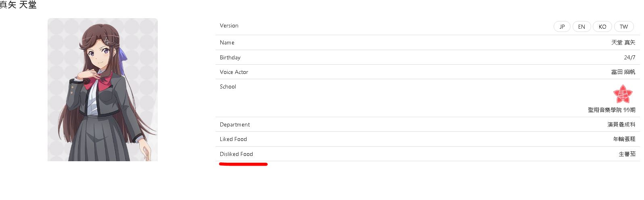Select the EN version button

(x=581, y=27)
